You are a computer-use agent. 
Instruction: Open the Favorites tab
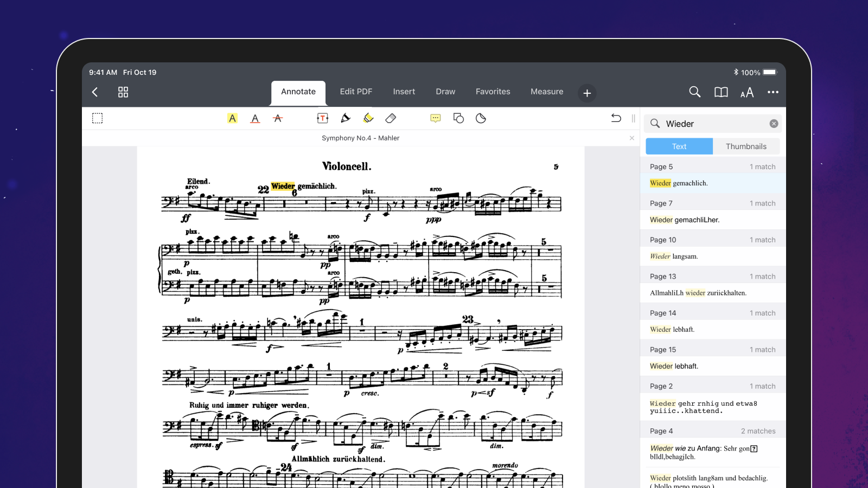tap(493, 92)
